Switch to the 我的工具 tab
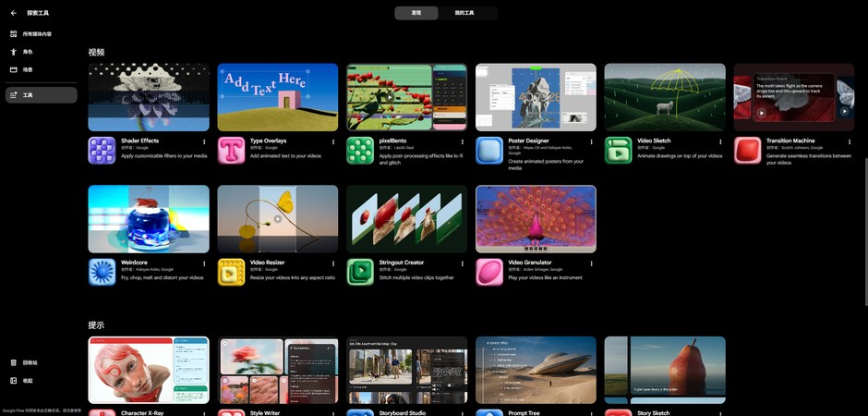Image resolution: width=868 pixels, height=416 pixels. pyautogui.click(x=464, y=13)
